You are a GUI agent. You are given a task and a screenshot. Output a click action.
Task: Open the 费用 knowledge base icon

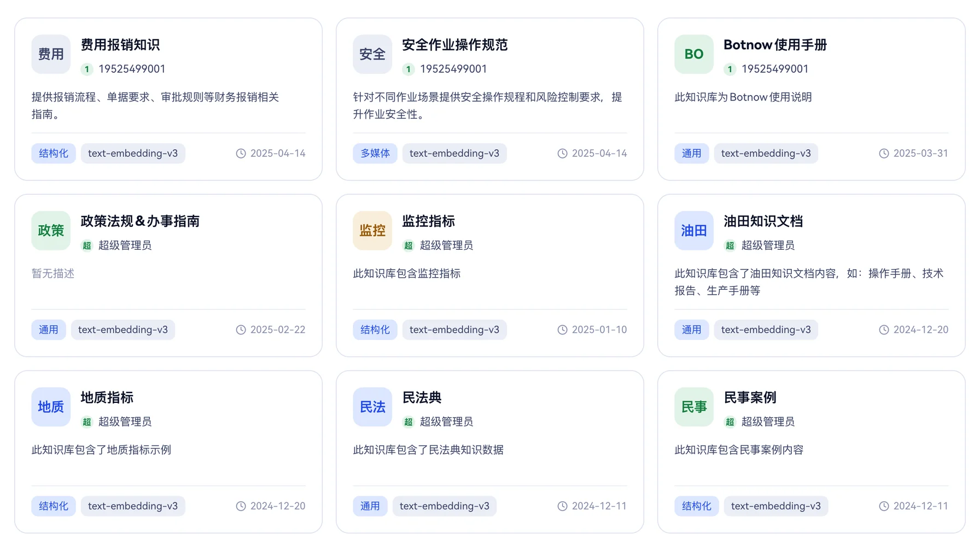[51, 54]
